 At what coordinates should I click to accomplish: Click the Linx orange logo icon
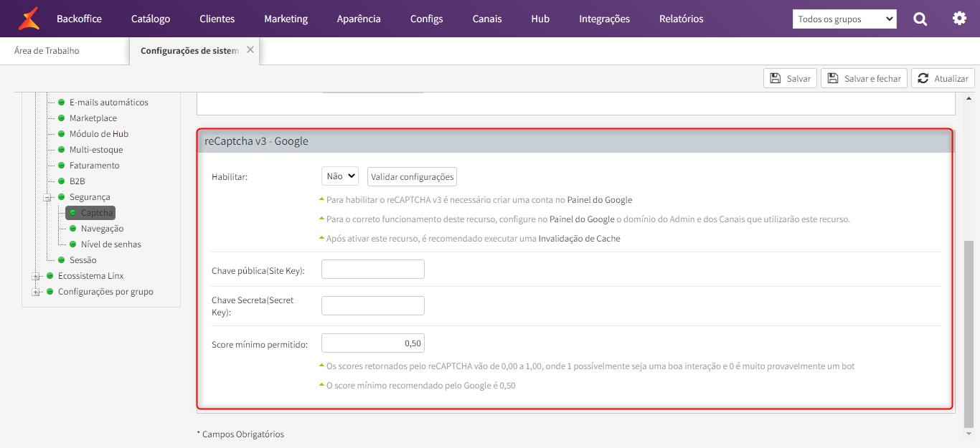(x=29, y=19)
